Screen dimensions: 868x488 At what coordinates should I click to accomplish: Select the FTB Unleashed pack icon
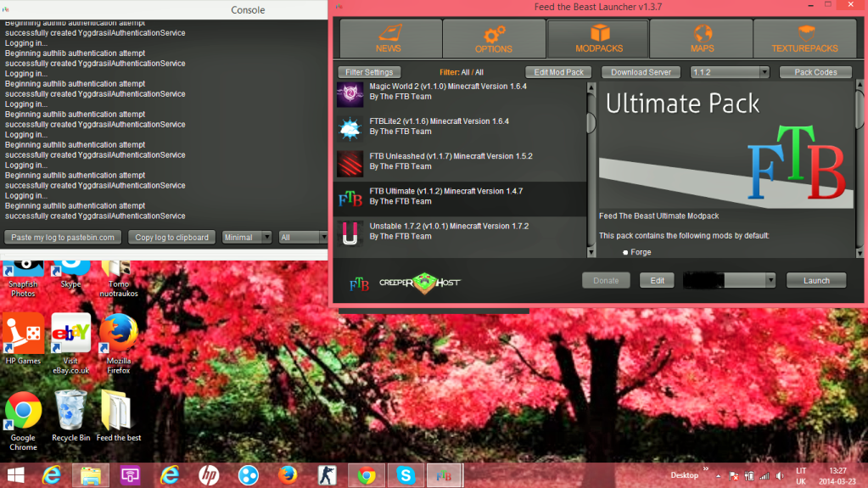[350, 163]
